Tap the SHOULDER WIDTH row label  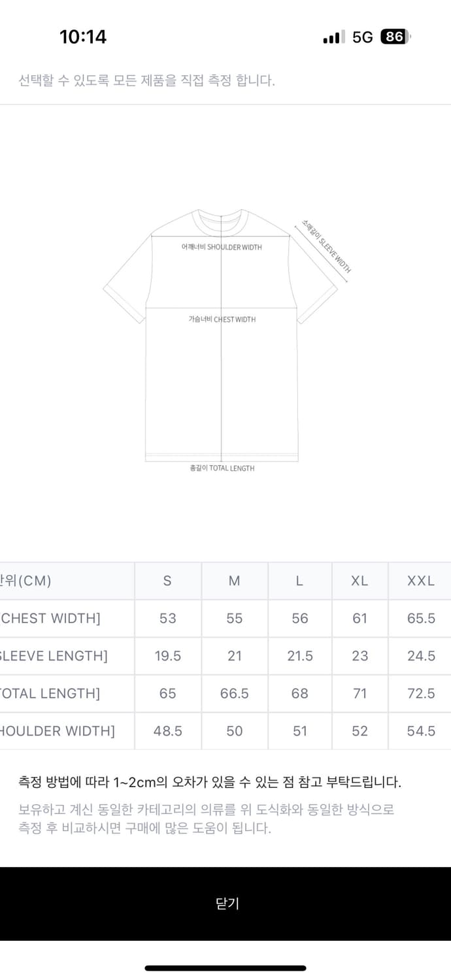click(x=57, y=731)
